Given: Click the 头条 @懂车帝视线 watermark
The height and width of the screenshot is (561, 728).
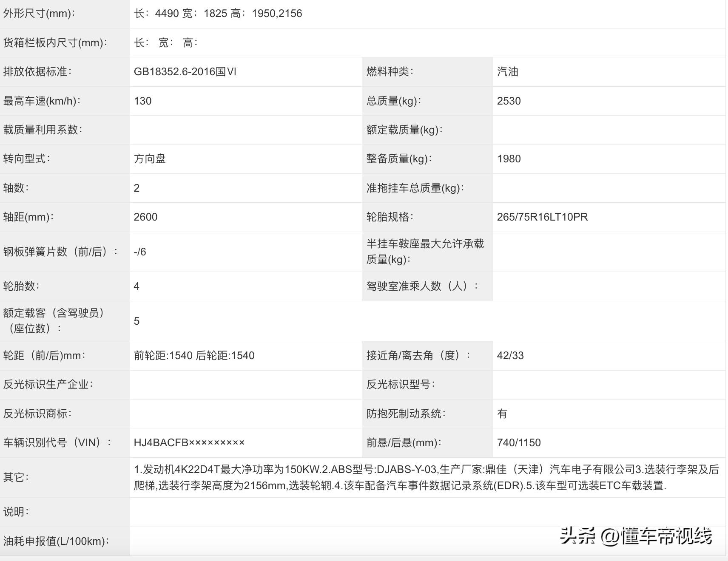Looking at the screenshot, I should coord(635,536).
